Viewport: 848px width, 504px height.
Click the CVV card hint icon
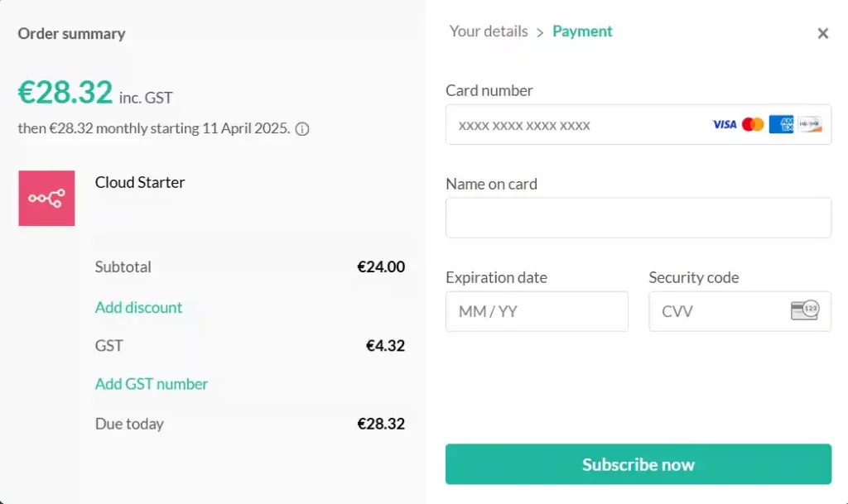pos(806,311)
